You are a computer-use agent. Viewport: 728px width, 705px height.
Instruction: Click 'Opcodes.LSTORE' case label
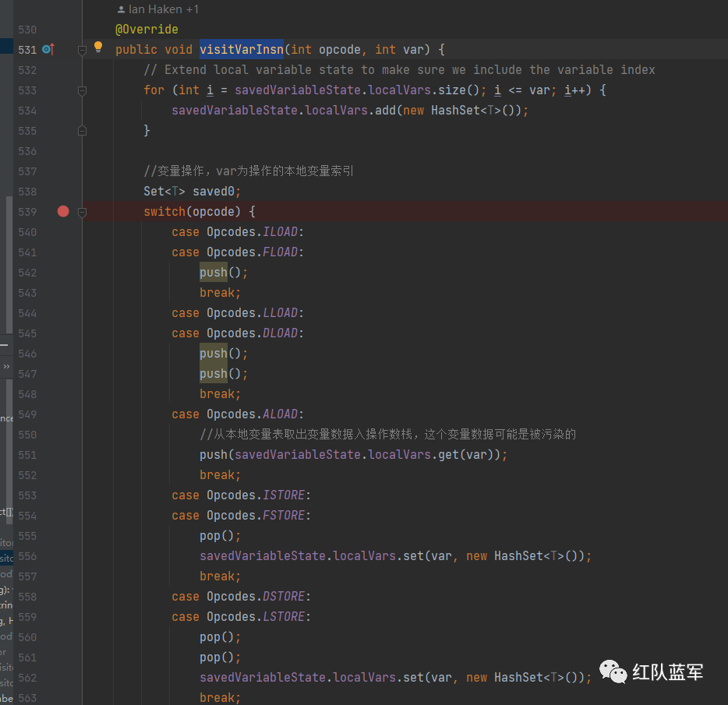256,616
